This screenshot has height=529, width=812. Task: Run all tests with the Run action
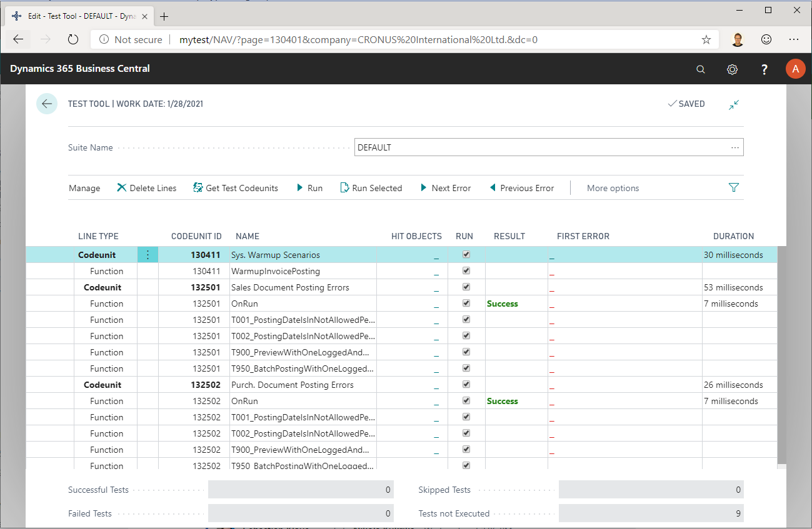(x=309, y=188)
